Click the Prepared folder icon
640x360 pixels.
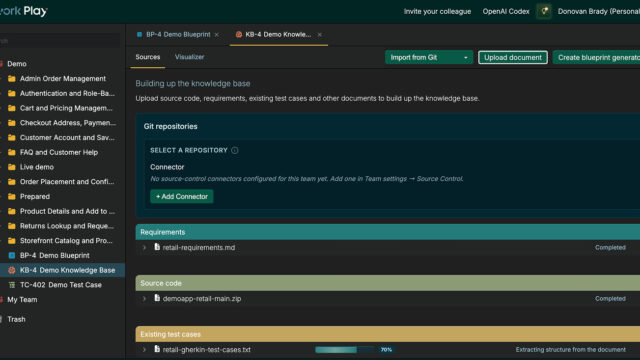pos(12,196)
